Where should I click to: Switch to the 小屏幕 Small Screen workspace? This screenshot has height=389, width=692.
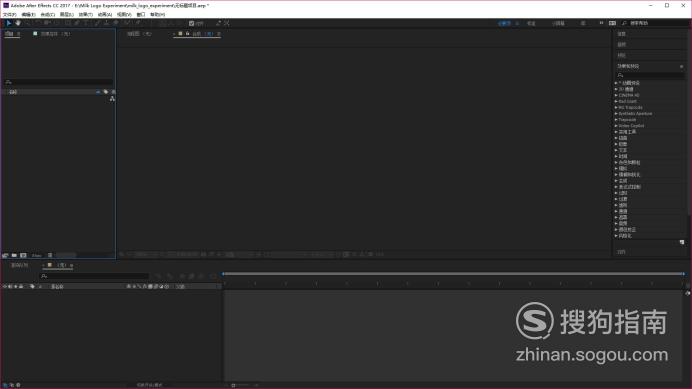coord(558,23)
